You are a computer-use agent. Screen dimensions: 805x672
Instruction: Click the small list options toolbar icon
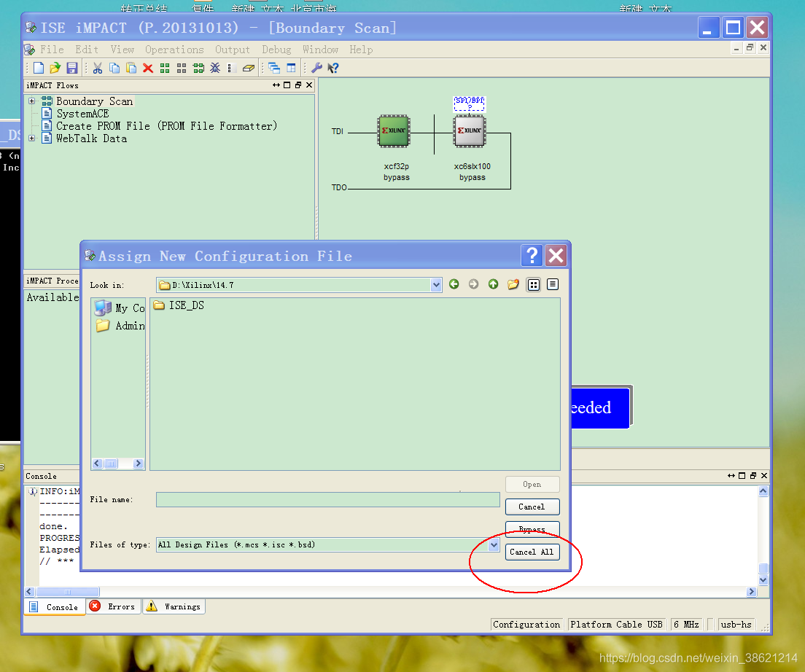click(x=230, y=68)
